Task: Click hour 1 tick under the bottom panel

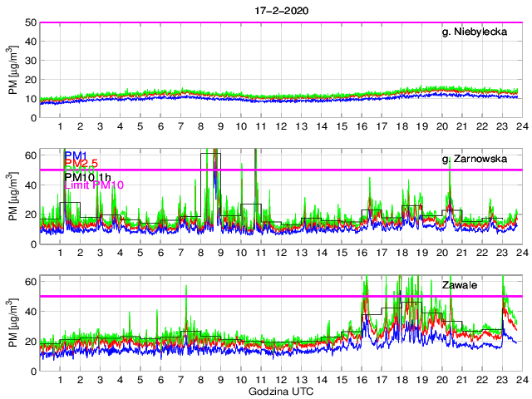Action: tap(61, 379)
